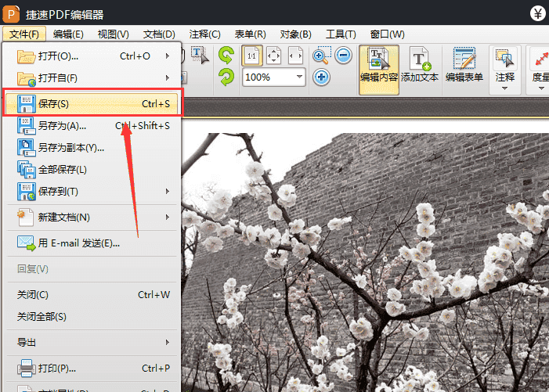Click the plum blossom image in document
Viewport: 549px width, 392px height.
click(x=365, y=262)
